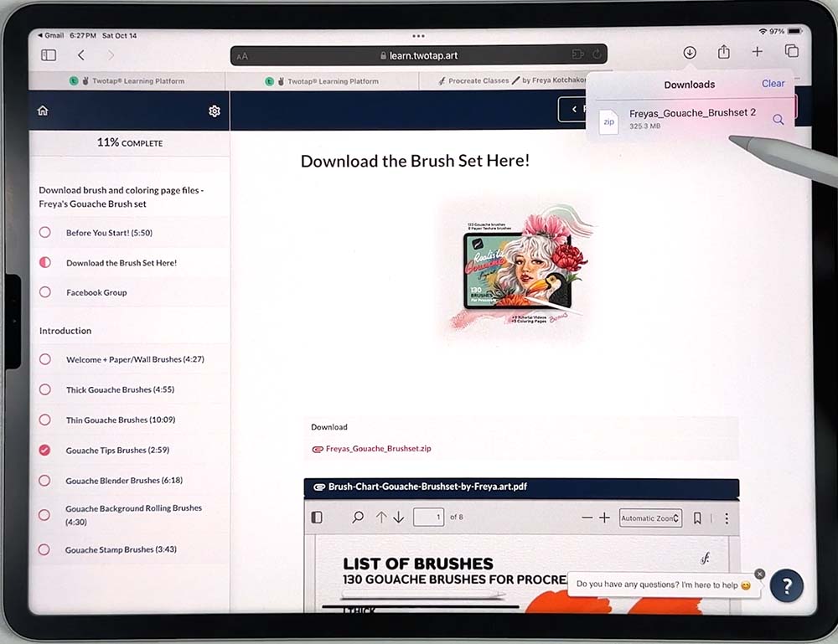This screenshot has width=838, height=644.
Task: Toggle the completed Gouache Tips Brushes checkmark
Action: [x=45, y=451]
